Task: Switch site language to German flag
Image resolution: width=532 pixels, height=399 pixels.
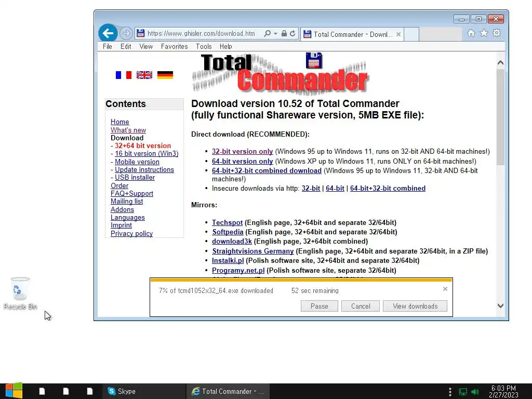Action: [165, 75]
